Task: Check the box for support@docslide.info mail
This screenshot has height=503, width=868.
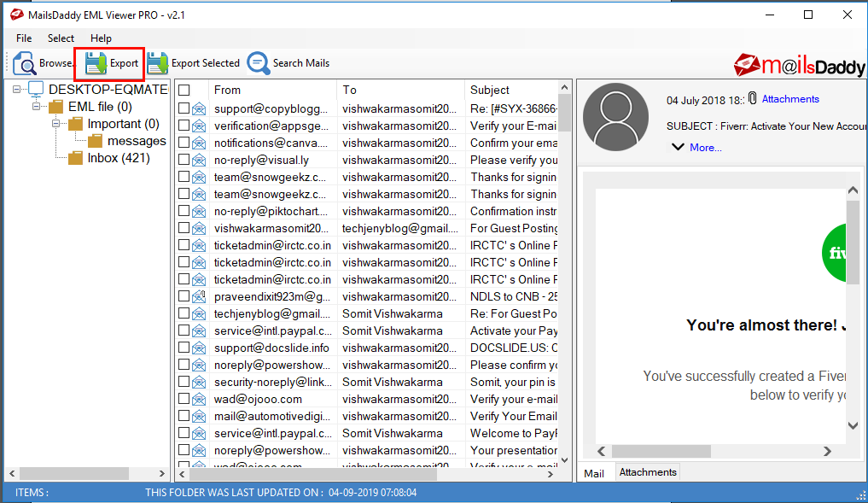Action: [x=184, y=348]
